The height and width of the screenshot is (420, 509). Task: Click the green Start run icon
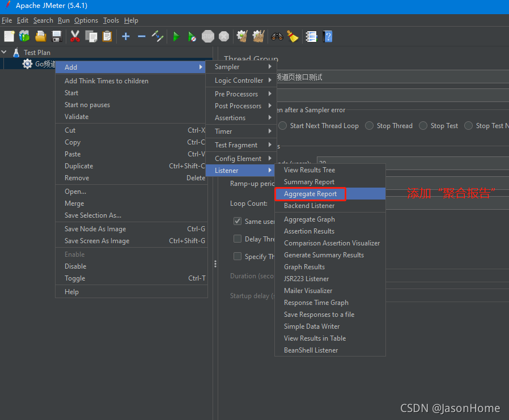(x=176, y=36)
